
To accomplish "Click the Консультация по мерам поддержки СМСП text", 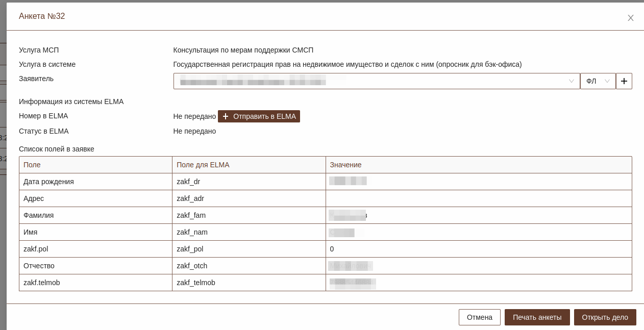I will tap(243, 50).
